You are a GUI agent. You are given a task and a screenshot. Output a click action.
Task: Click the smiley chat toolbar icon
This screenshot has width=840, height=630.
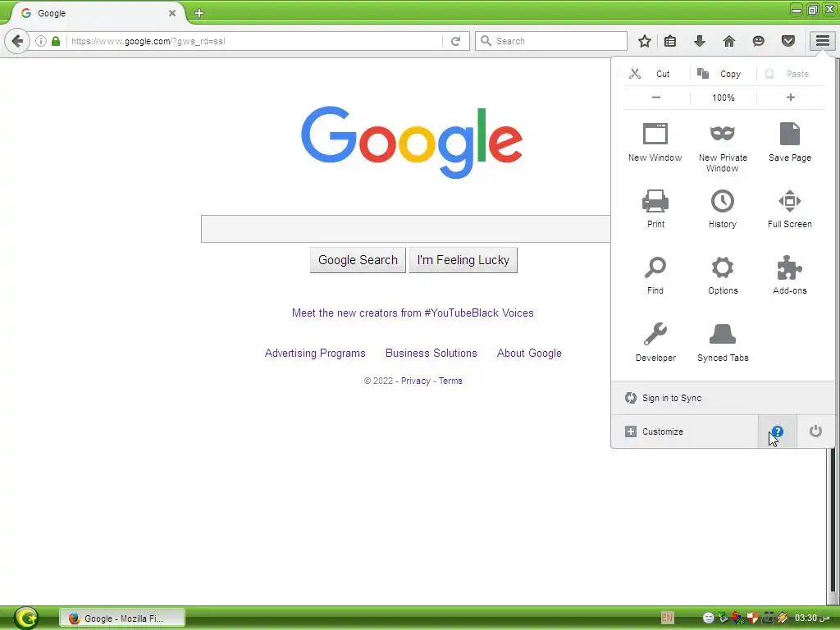[x=759, y=41]
